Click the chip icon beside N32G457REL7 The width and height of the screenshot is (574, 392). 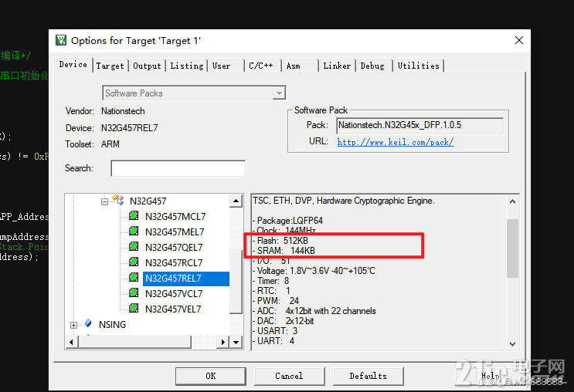[x=134, y=277]
